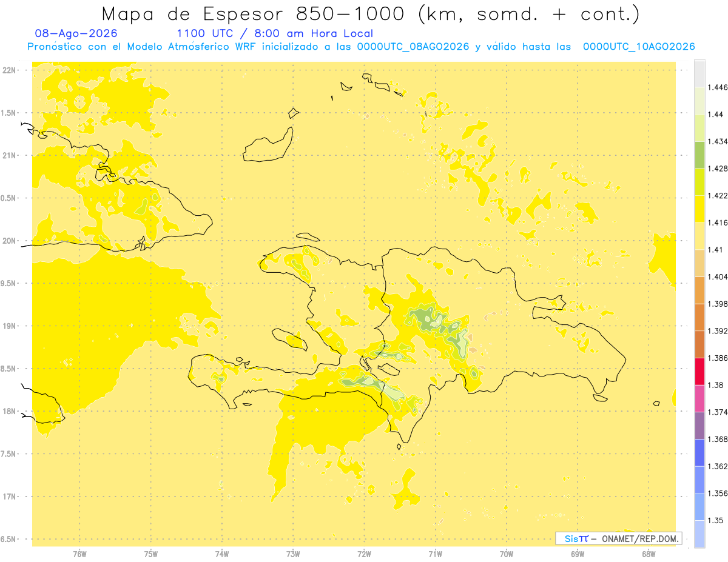Select the date '08-Ago-2026'
The width and height of the screenshot is (728, 562).
pos(76,33)
